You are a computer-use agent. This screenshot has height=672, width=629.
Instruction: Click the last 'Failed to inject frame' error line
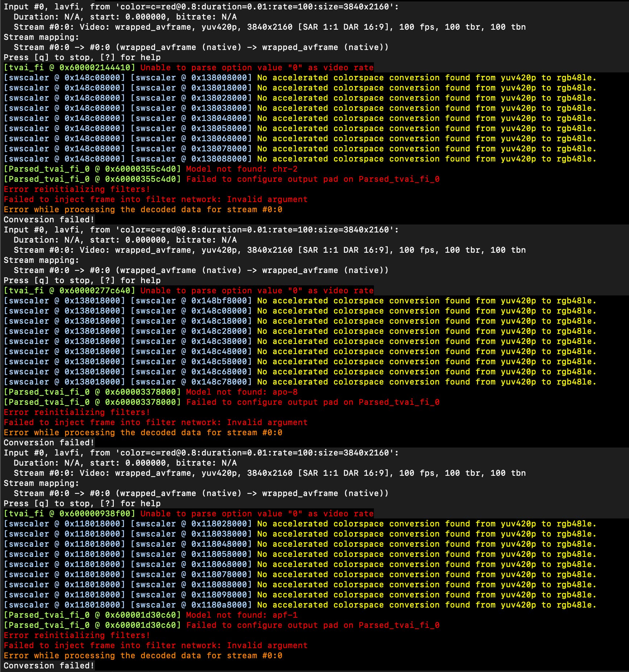[156, 645]
